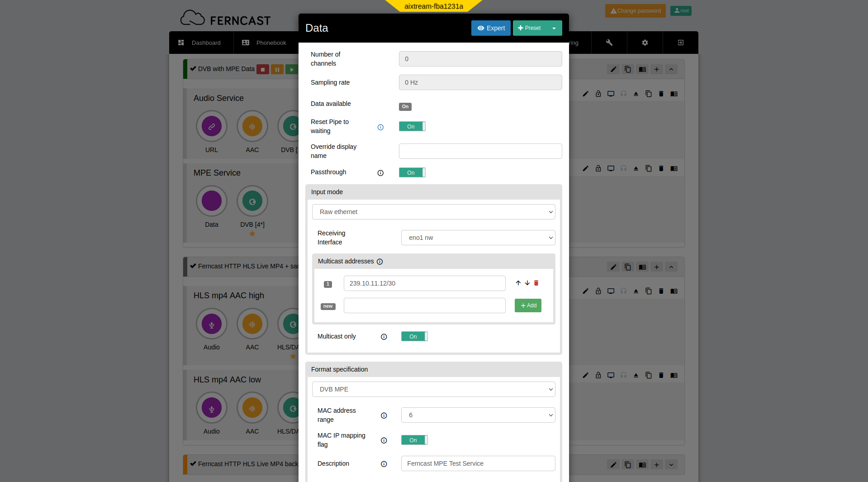Disable the Multicast only toggle
Image resolution: width=868 pixels, height=482 pixels.
(414, 336)
